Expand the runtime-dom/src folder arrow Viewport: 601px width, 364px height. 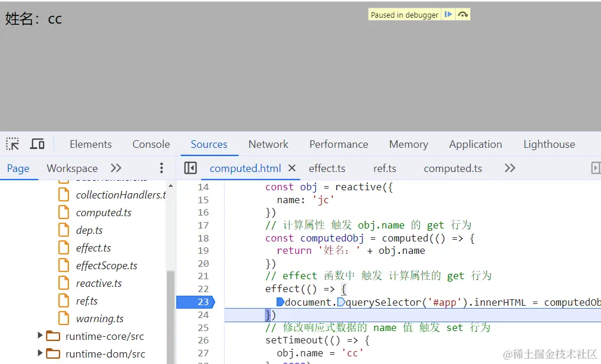pyautogui.click(x=40, y=353)
